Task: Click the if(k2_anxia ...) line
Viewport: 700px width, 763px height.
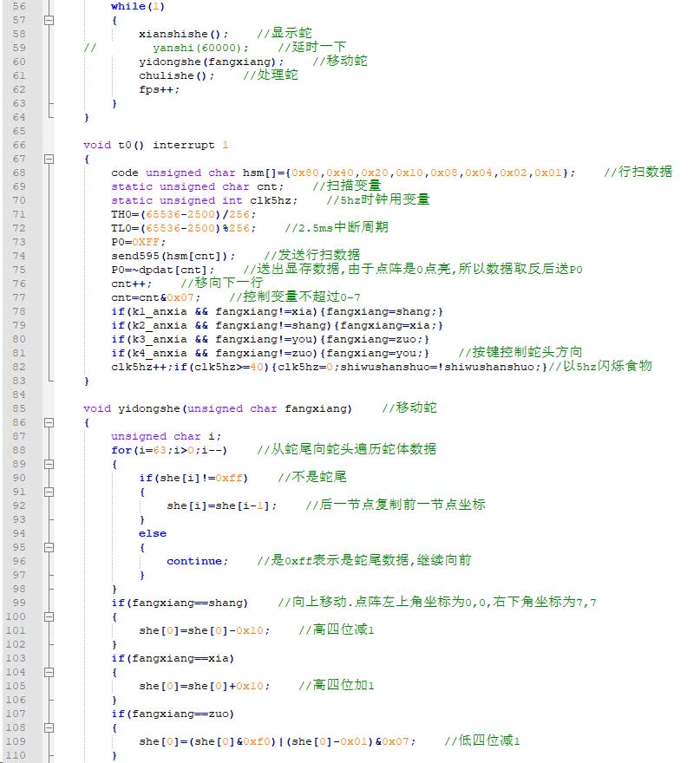Action: tap(277, 325)
